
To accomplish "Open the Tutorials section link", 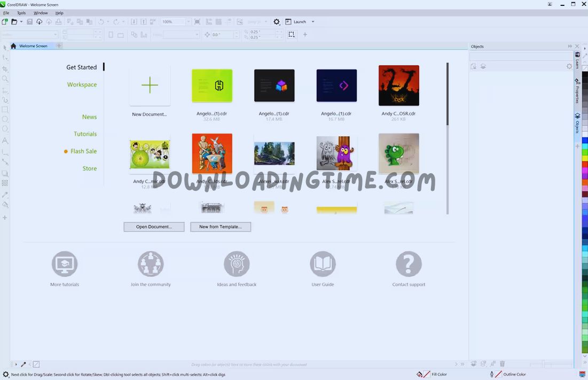I will click(85, 134).
